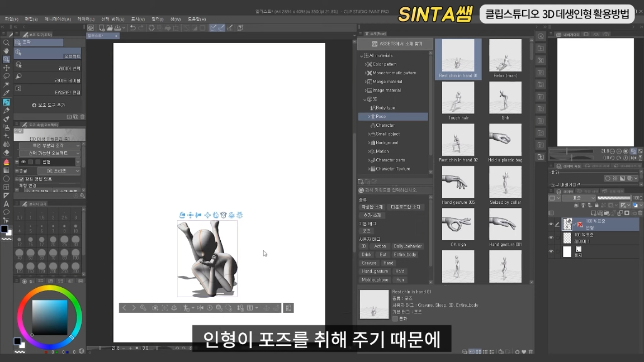Open 파일(F) menu

pos(12,20)
